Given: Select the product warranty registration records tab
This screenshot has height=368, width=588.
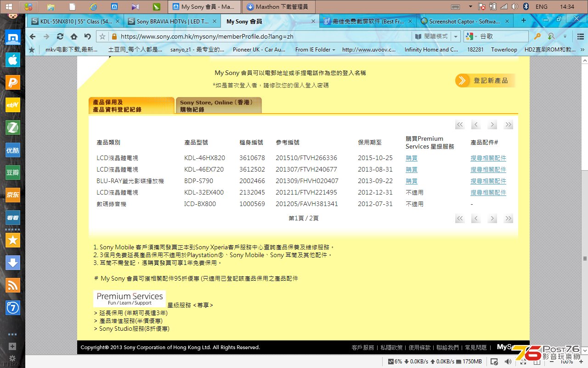Looking at the screenshot, I should (131, 106).
